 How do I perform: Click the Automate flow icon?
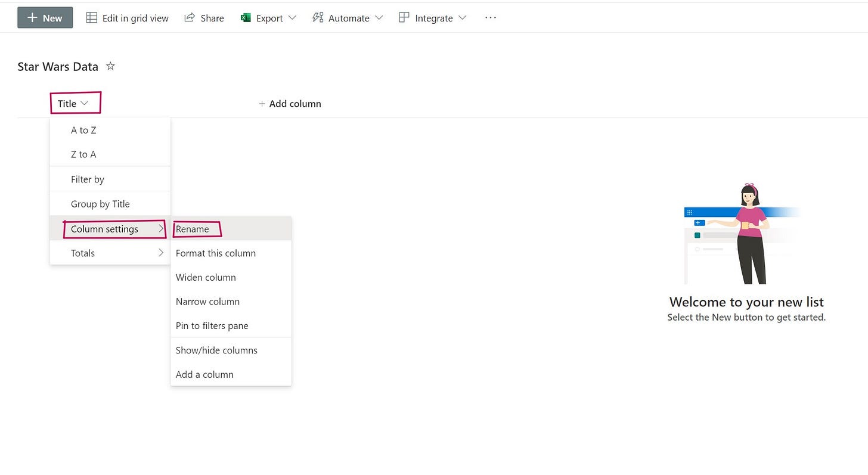318,18
